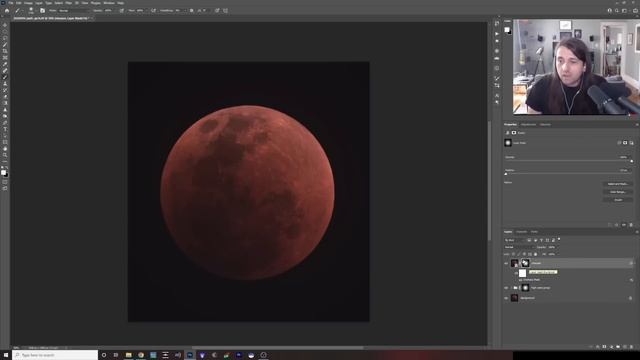Toggle layer filtering on/off switch
Viewport: 640px width, 360px height.
pos(559,239)
